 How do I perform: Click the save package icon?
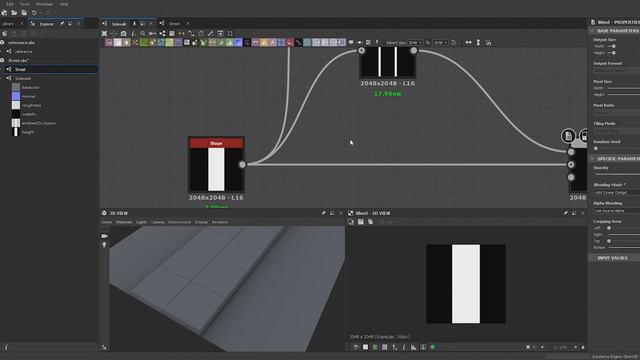click(x=24, y=13)
